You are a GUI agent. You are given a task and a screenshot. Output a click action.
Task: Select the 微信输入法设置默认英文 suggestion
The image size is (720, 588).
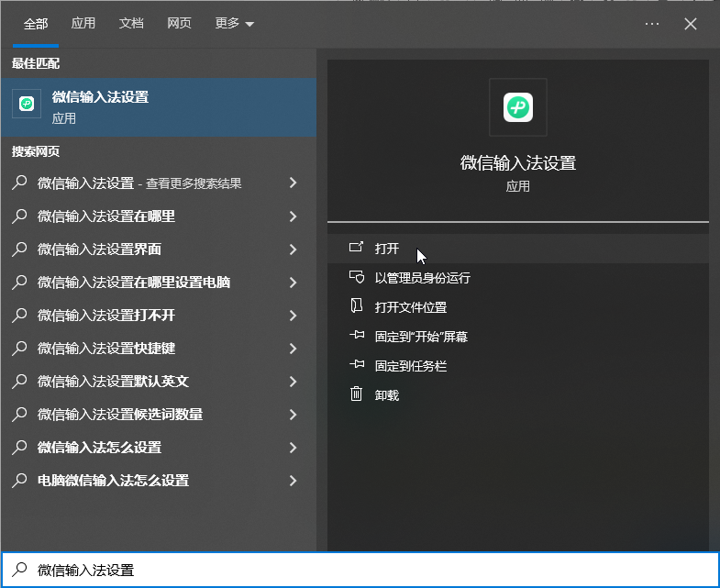[x=113, y=382]
